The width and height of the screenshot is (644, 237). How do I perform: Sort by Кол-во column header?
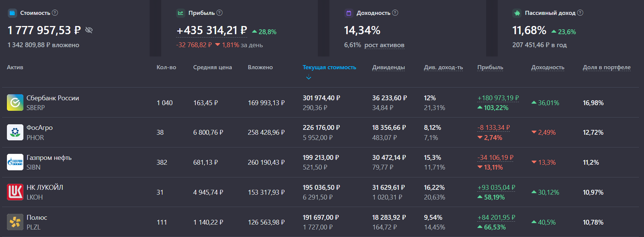coord(166,67)
